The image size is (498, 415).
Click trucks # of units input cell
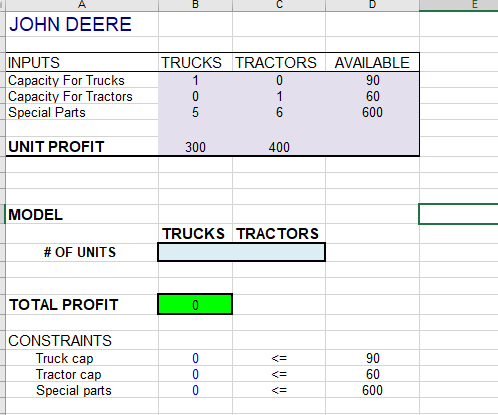(x=195, y=252)
